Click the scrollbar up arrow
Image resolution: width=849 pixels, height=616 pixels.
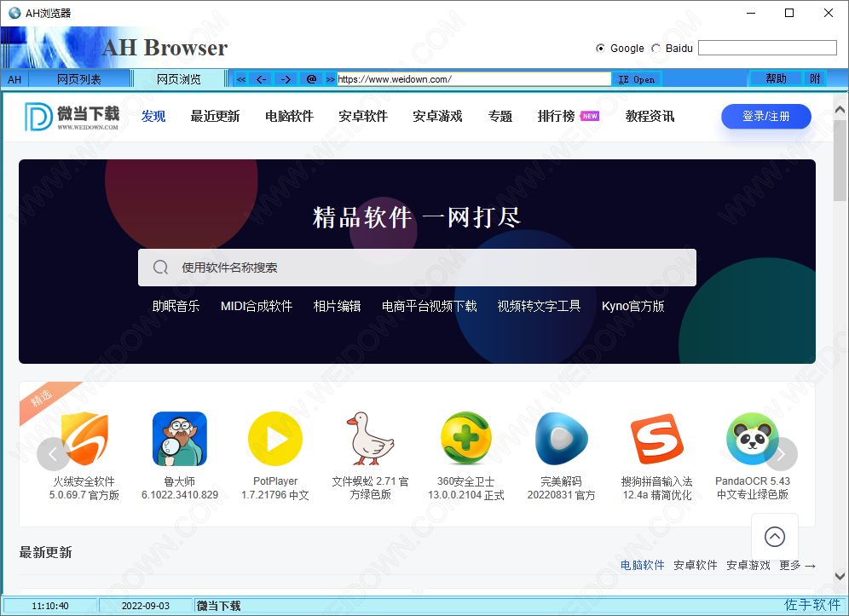(840, 110)
